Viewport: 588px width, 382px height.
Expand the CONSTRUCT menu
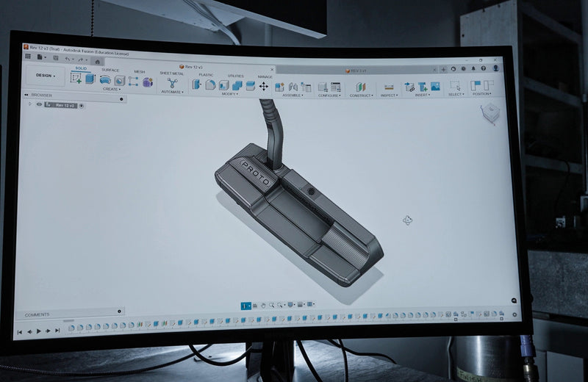361,95
